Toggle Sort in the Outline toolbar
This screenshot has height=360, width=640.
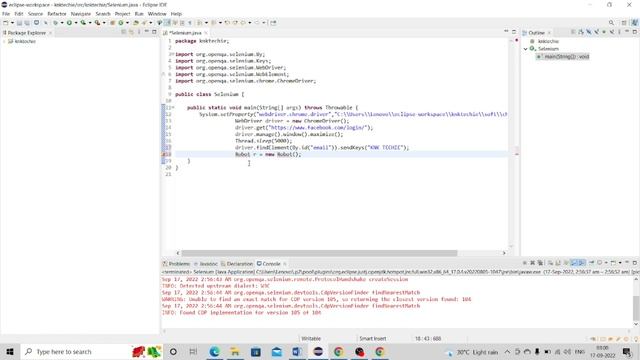pos(581,32)
